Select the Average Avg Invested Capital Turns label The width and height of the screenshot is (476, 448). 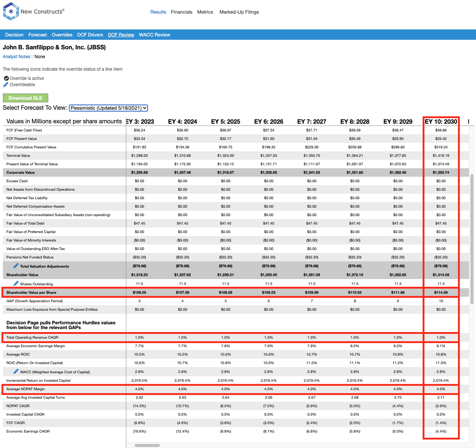36,398
